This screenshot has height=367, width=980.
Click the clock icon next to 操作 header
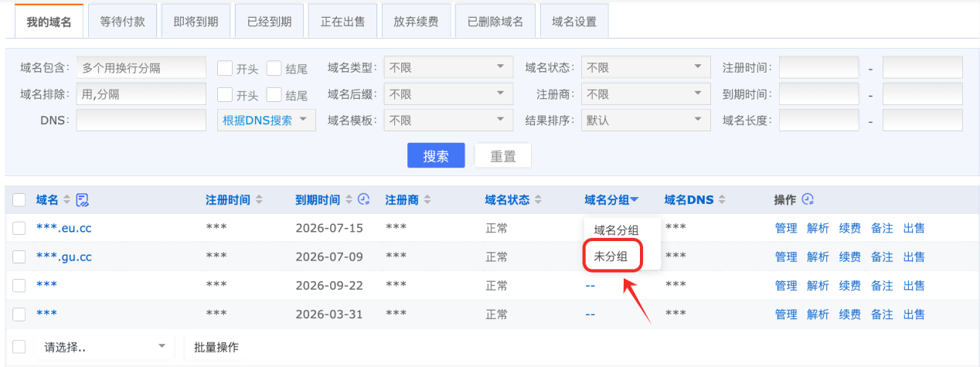[x=808, y=199]
